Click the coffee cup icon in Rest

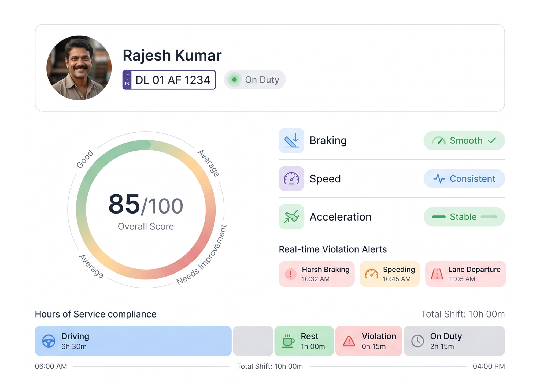pos(288,341)
